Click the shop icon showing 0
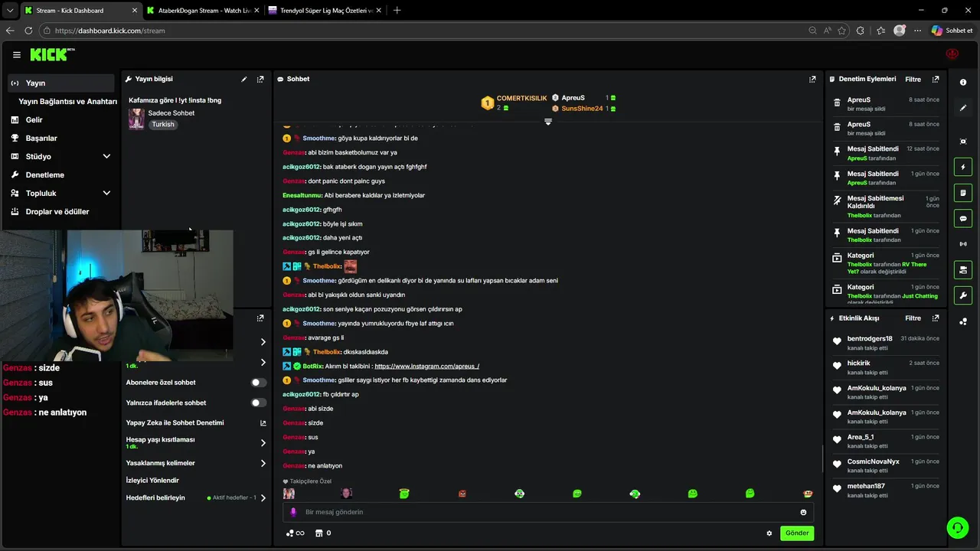 tap(323, 533)
